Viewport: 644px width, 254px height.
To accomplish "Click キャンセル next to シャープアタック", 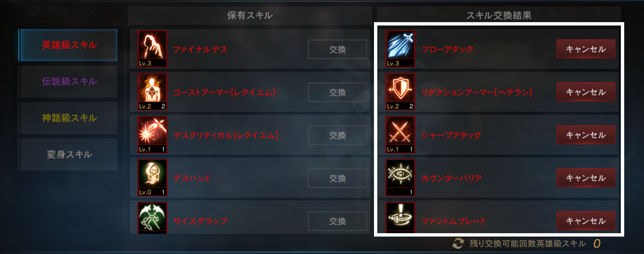I will [x=586, y=135].
